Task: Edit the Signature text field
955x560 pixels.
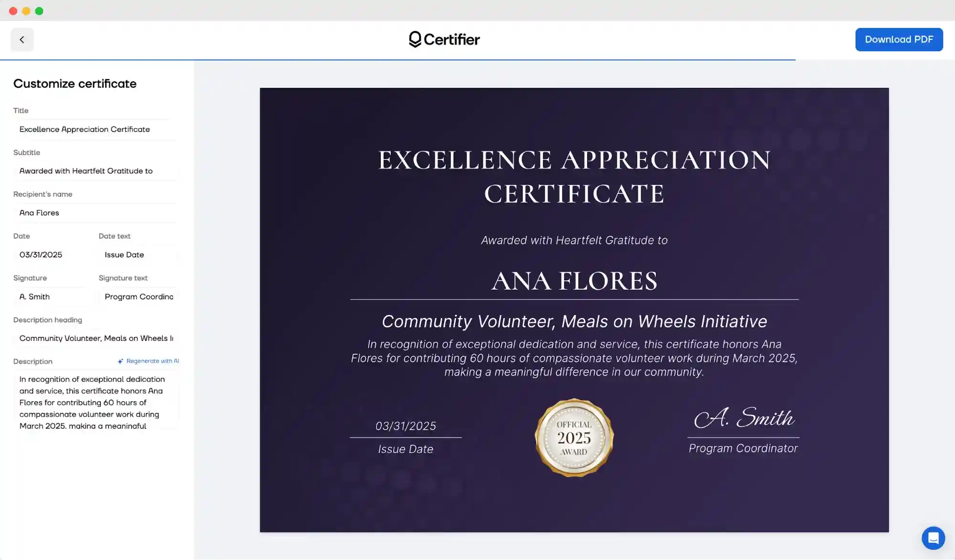Action: (x=139, y=297)
